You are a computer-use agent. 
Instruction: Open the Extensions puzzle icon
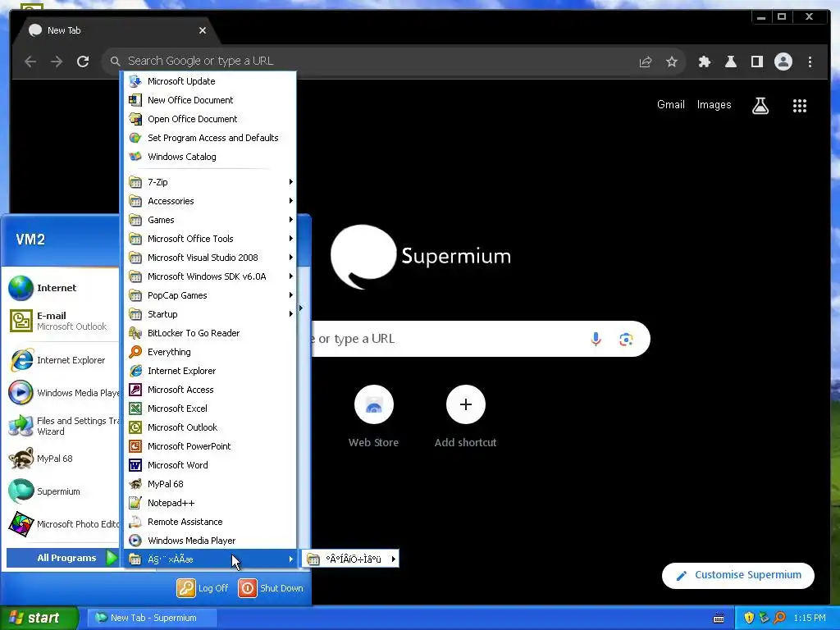pyautogui.click(x=705, y=62)
